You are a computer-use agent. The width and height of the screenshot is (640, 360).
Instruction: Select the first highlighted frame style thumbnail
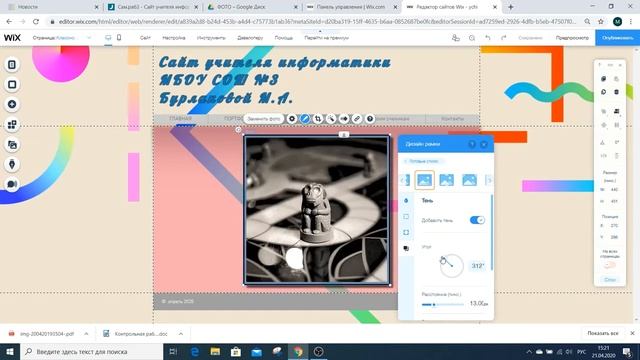point(424,180)
